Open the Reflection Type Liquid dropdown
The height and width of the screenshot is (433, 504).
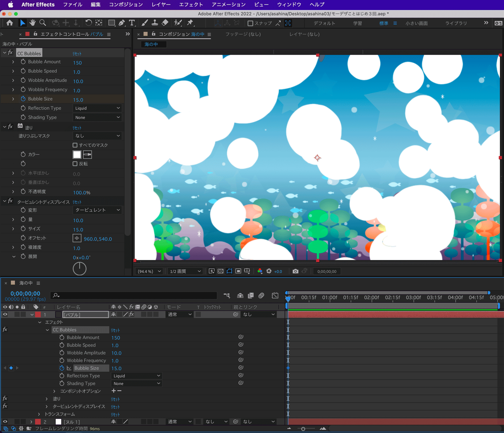(x=97, y=108)
